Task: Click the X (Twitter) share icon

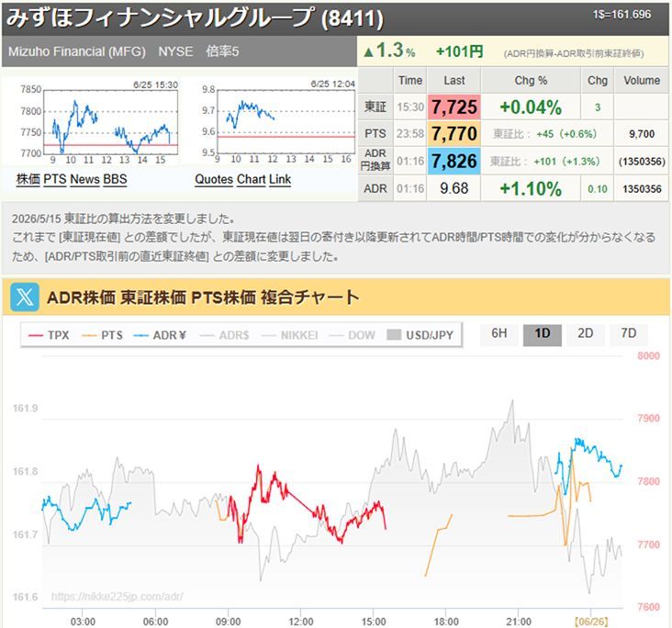Action: pos(25,297)
